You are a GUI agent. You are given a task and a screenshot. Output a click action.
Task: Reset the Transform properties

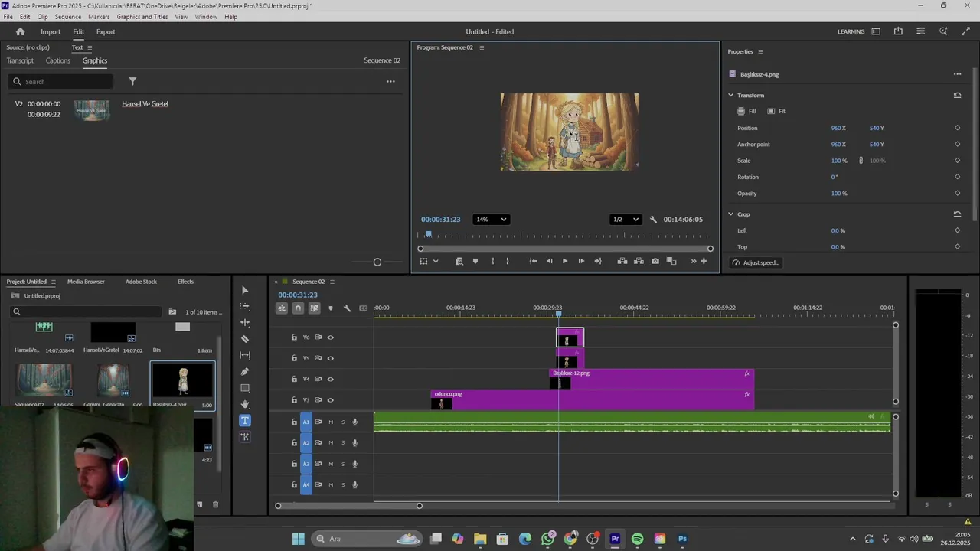(957, 96)
